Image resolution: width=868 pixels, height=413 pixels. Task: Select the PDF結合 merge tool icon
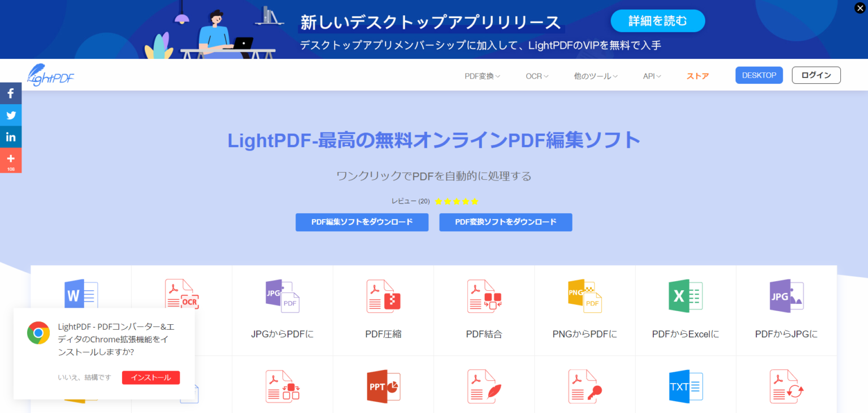(484, 296)
